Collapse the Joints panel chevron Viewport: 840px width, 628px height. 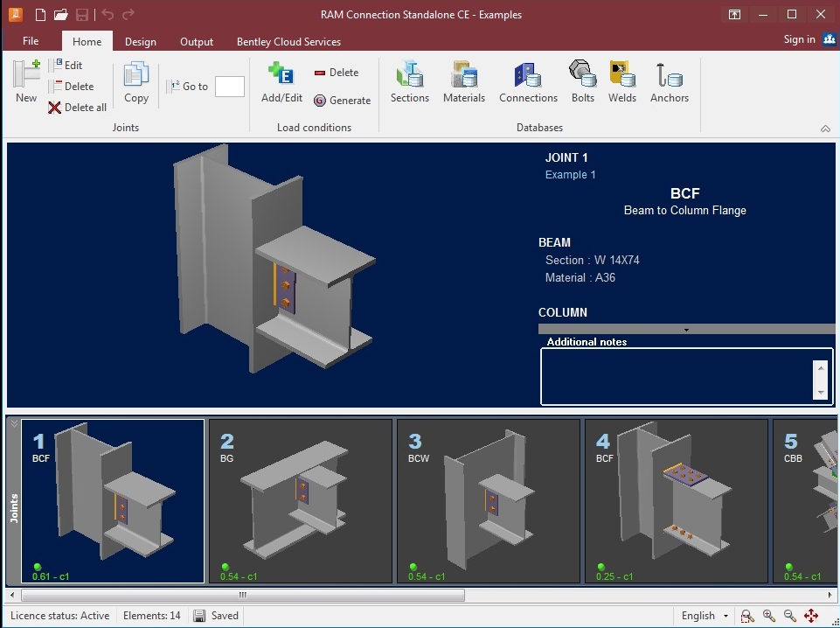[14, 423]
